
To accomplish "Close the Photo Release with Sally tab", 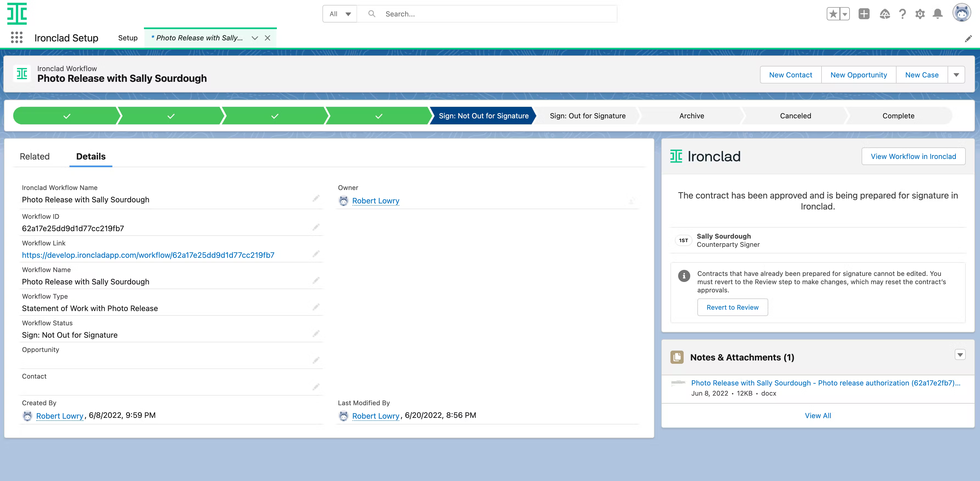I will point(268,38).
